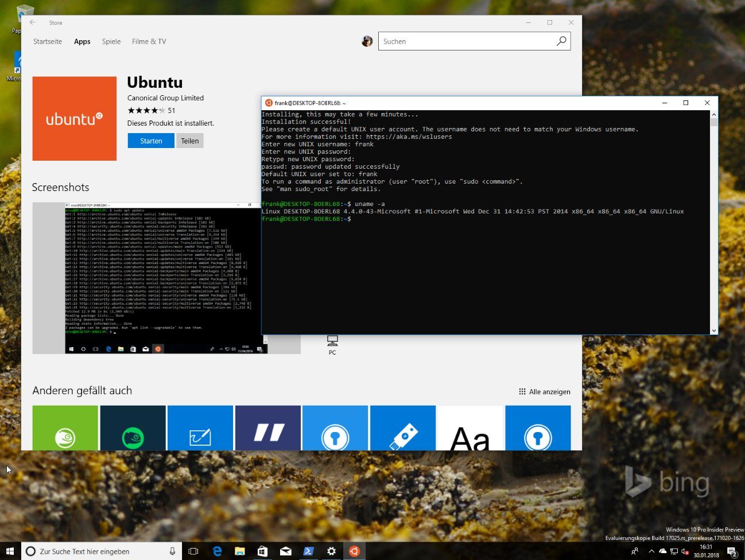Go to the Startseite tab
745x560 pixels.
click(48, 41)
